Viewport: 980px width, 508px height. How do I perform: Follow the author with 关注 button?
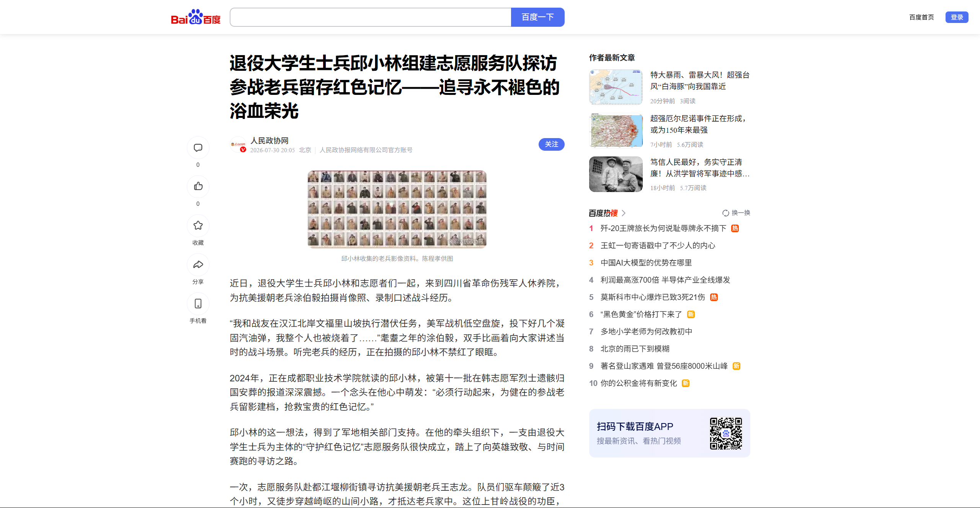point(552,144)
